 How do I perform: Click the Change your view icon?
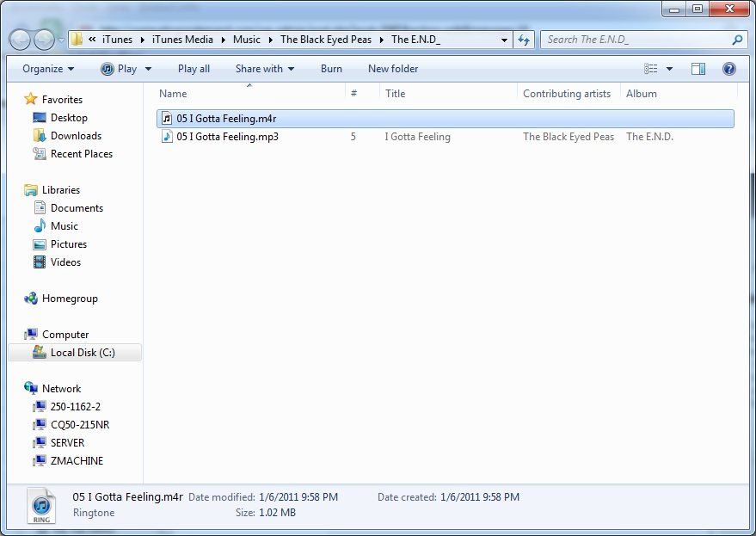click(x=651, y=69)
